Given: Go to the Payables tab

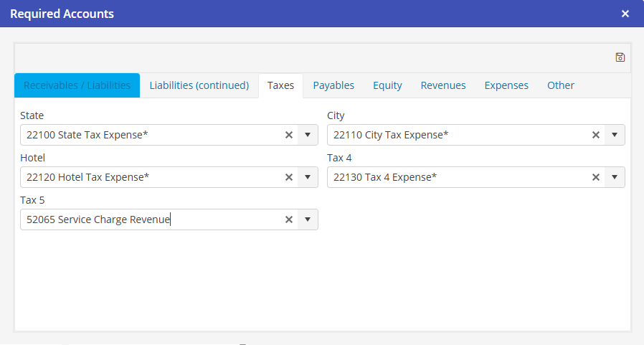Looking at the screenshot, I should 333,85.
